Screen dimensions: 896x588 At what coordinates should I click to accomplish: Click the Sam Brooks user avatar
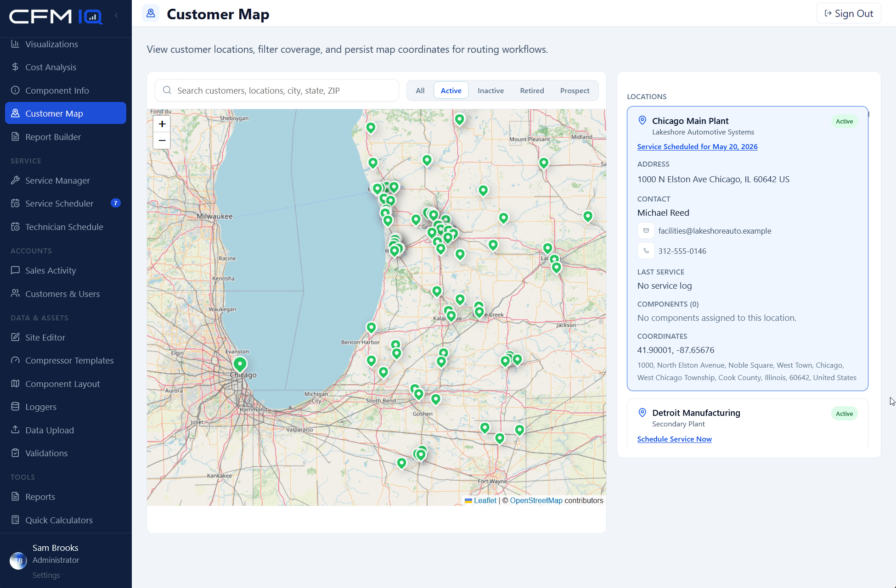pyautogui.click(x=18, y=560)
